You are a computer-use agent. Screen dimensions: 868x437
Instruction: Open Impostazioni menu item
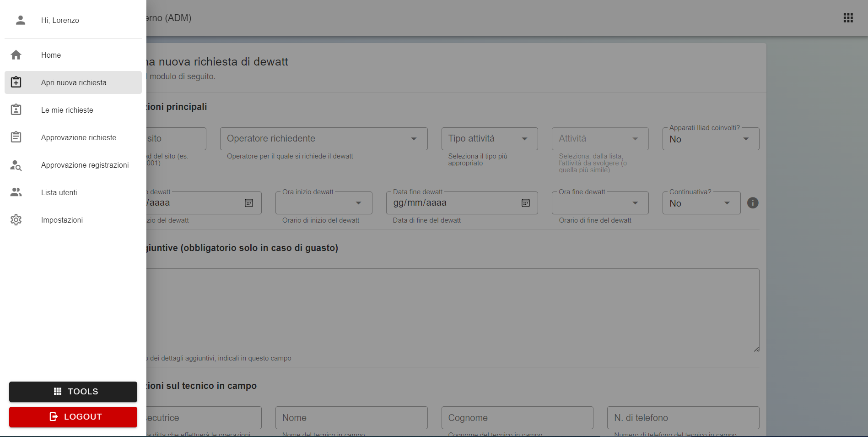(x=73, y=220)
